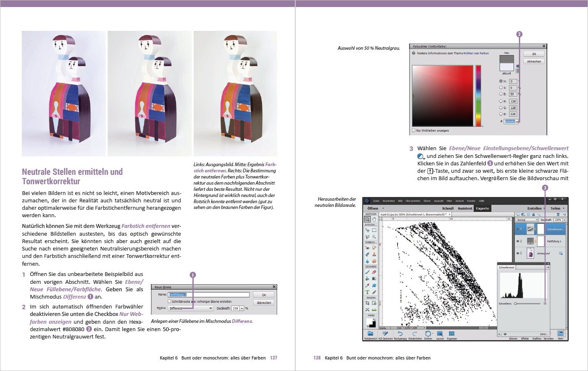Select the Move tool
The height and width of the screenshot is (371, 588).
point(367,230)
